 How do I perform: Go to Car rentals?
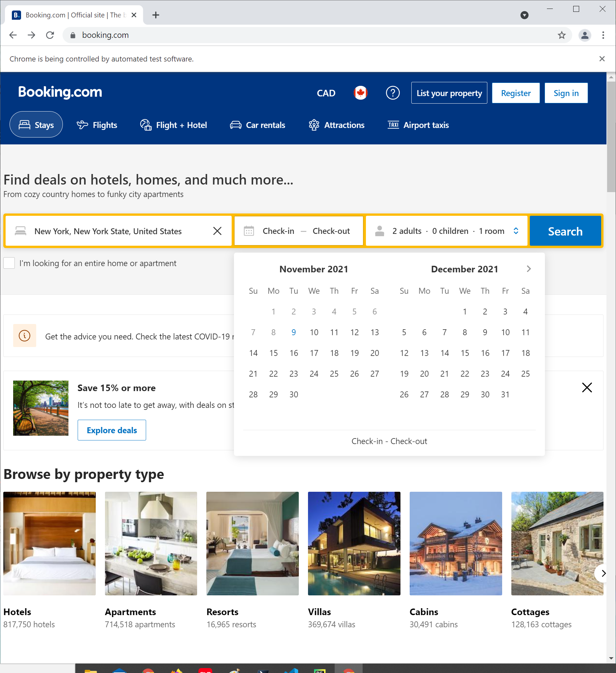click(x=257, y=125)
